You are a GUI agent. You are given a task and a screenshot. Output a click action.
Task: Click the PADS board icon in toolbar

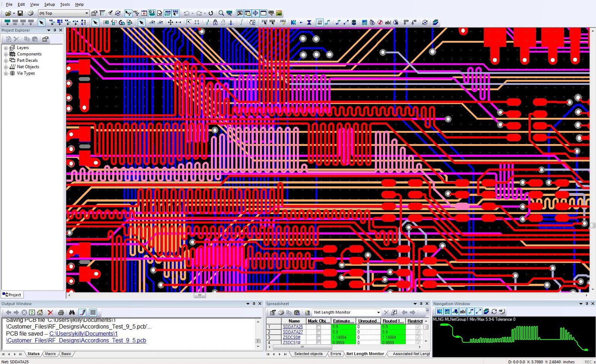point(279,13)
